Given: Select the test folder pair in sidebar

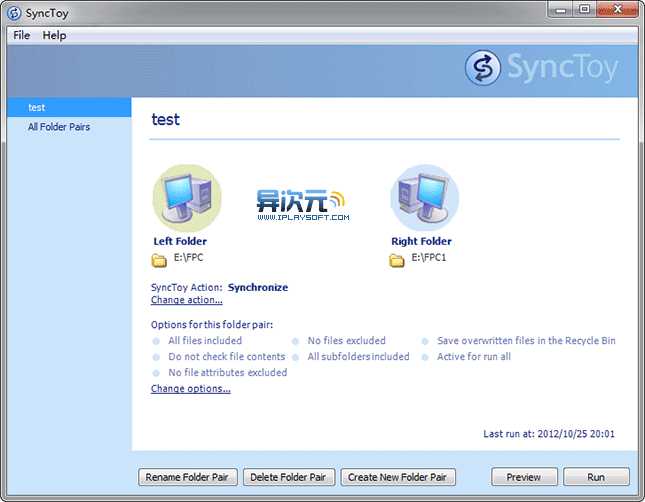Looking at the screenshot, I should pyautogui.click(x=69, y=107).
